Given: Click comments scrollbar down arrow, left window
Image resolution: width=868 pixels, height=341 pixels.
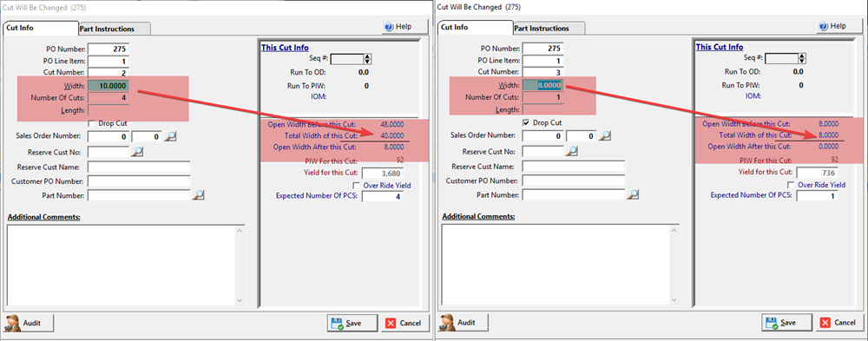Looking at the screenshot, I should (x=240, y=300).
